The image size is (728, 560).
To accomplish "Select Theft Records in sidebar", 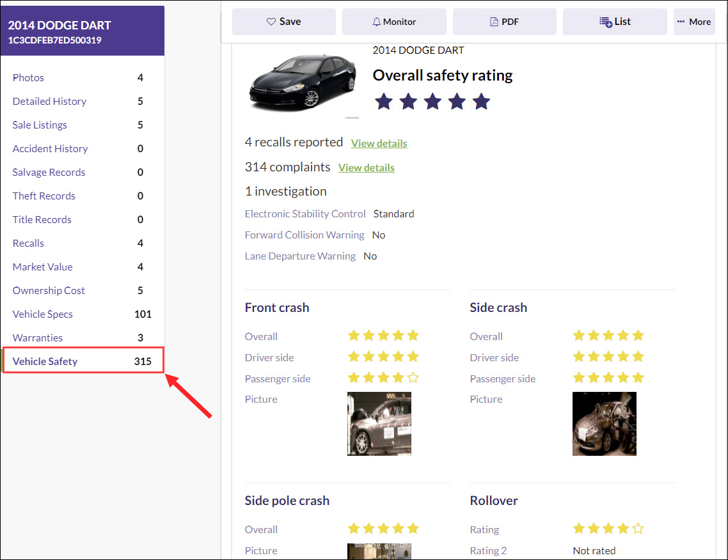I will point(44,196).
